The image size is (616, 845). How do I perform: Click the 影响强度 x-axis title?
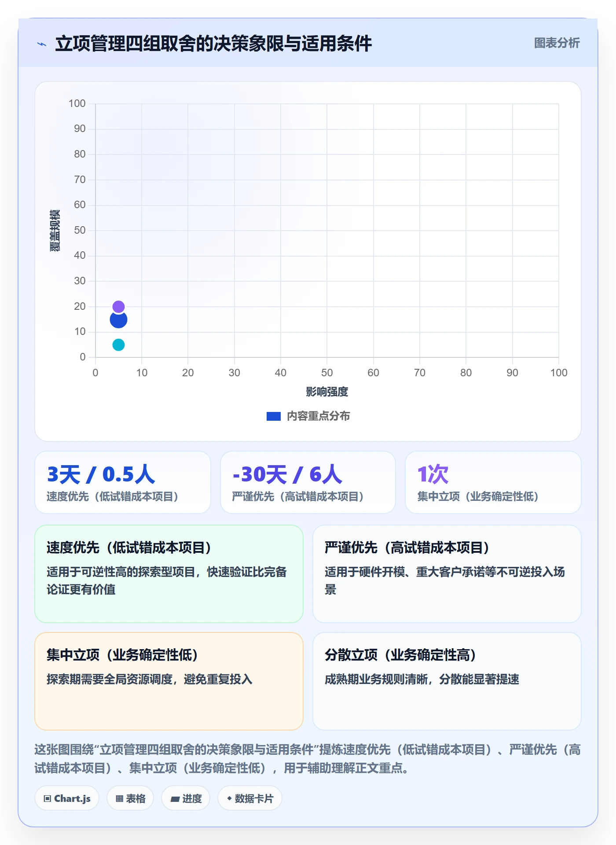pos(327,392)
